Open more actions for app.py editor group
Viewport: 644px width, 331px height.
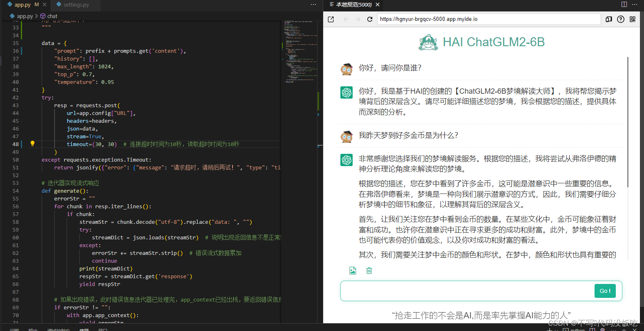pos(313,5)
